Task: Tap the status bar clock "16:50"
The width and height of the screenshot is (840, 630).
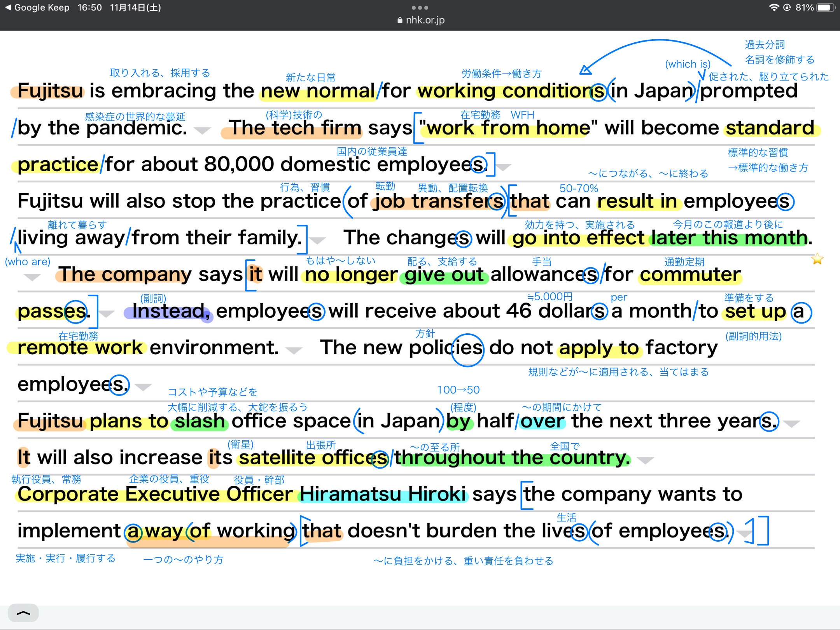Action: point(89,7)
